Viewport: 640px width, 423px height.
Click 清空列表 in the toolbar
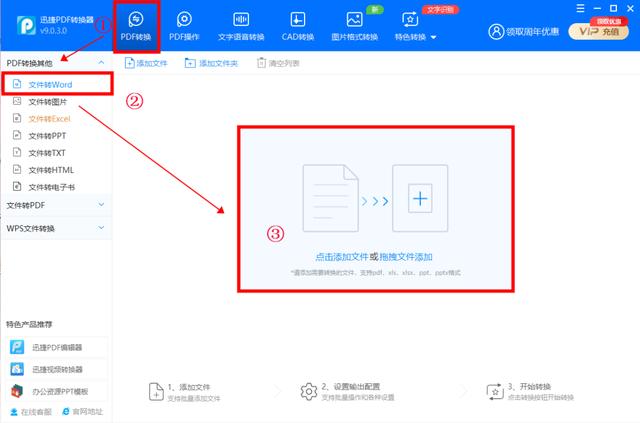pos(278,63)
